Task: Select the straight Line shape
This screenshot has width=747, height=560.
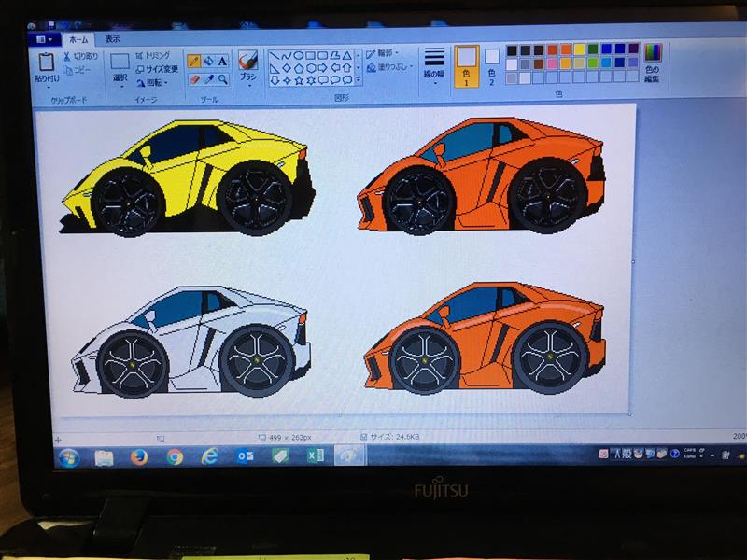Action: pyautogui.click(x=274, y=56)
